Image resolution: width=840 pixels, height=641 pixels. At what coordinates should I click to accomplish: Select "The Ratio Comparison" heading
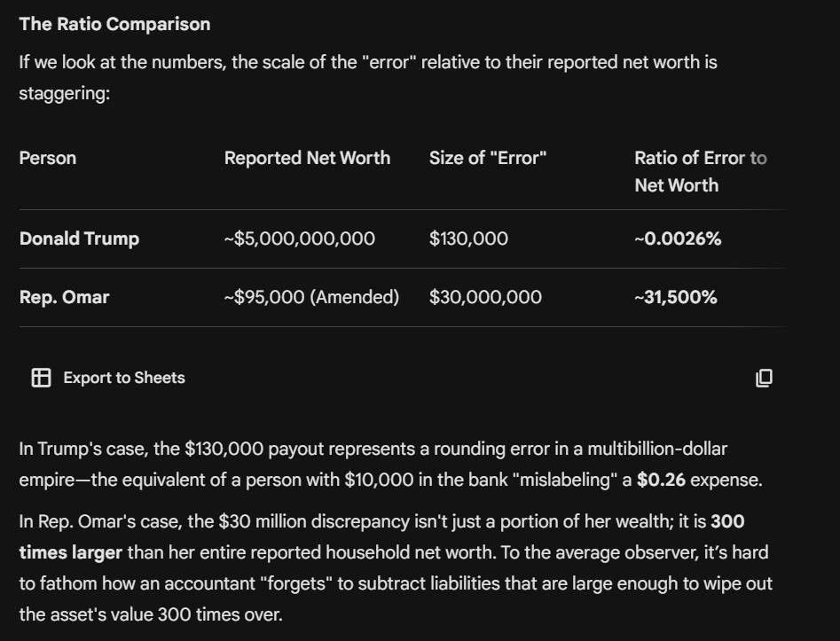coord(114,24)
